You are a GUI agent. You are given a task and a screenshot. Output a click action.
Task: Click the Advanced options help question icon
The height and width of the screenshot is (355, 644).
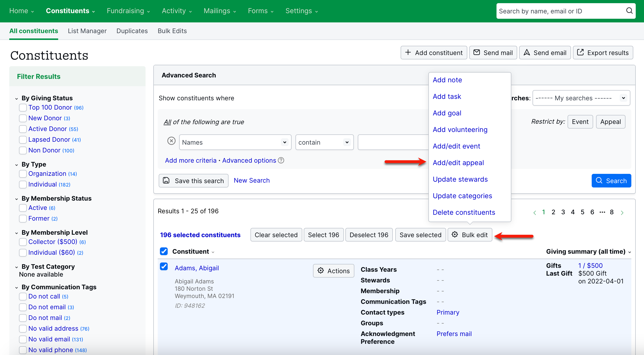(x=281, y=160)
